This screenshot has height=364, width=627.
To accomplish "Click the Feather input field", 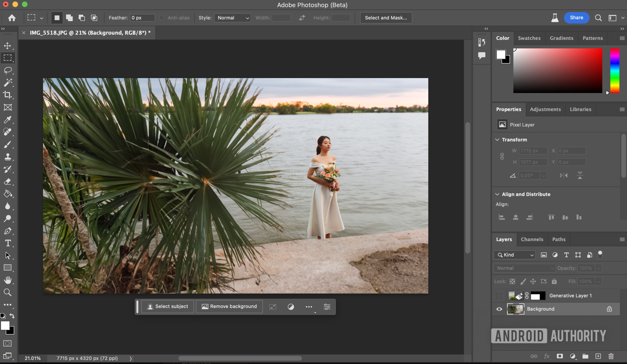I will (142, 18).
